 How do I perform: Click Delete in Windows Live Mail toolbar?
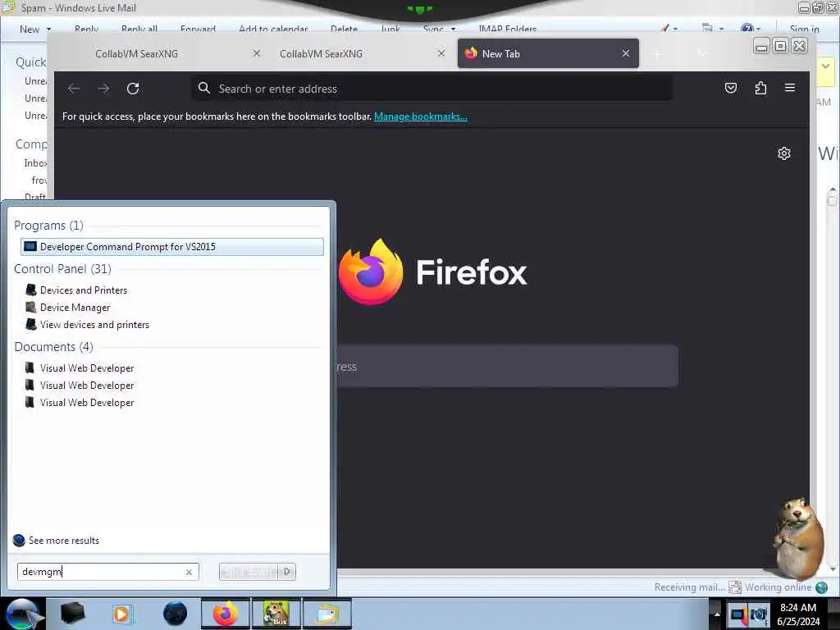click(x=344, y=30)
